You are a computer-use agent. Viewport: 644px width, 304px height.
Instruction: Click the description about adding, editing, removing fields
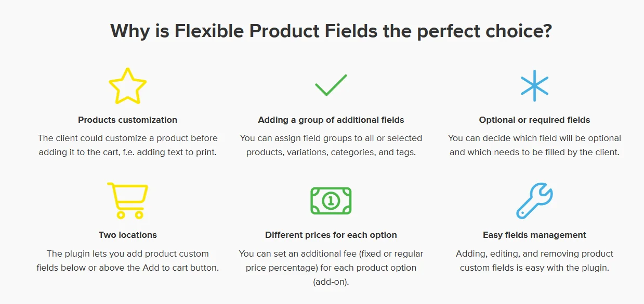(x=534, y=261)
